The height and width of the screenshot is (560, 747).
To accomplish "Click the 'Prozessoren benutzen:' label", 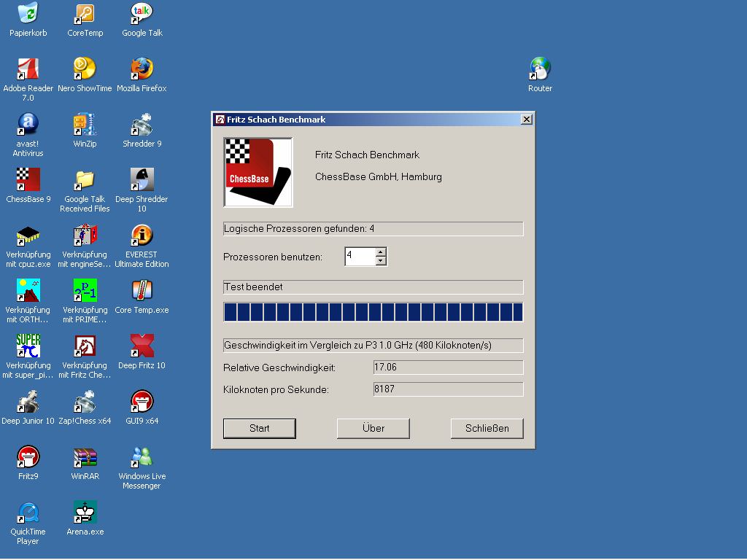I will [x=273, y=257].
